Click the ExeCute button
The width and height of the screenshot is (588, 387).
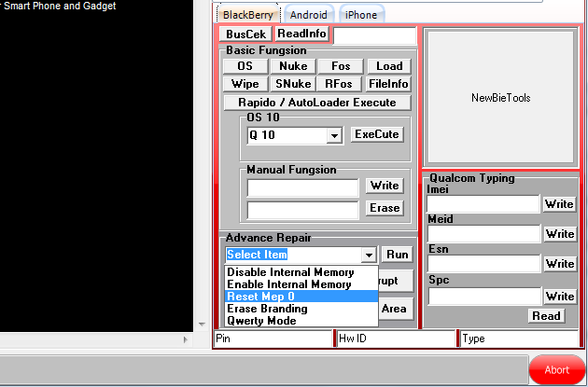click(377, 134)
